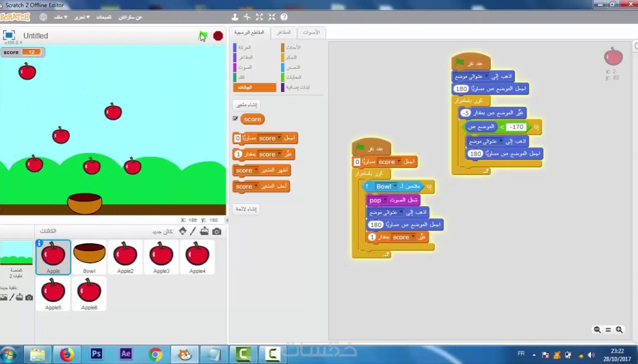Open the Sound blocks category

[244, 67]
